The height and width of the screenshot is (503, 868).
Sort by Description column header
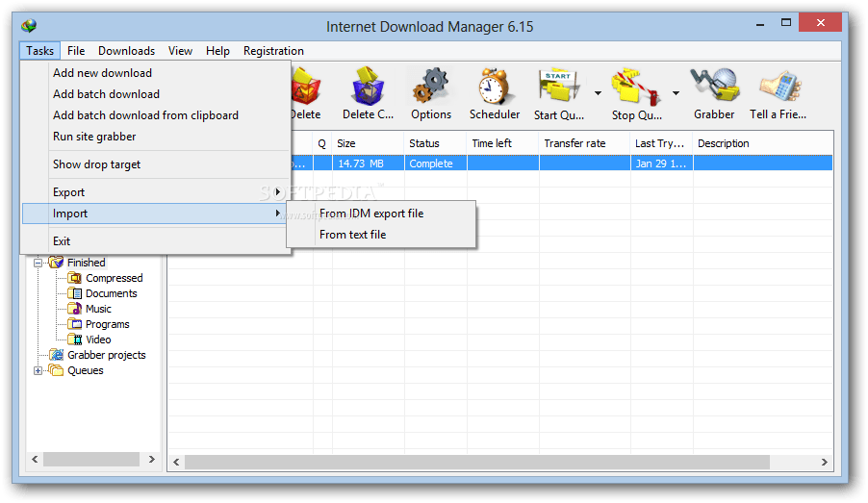point(763,143)
